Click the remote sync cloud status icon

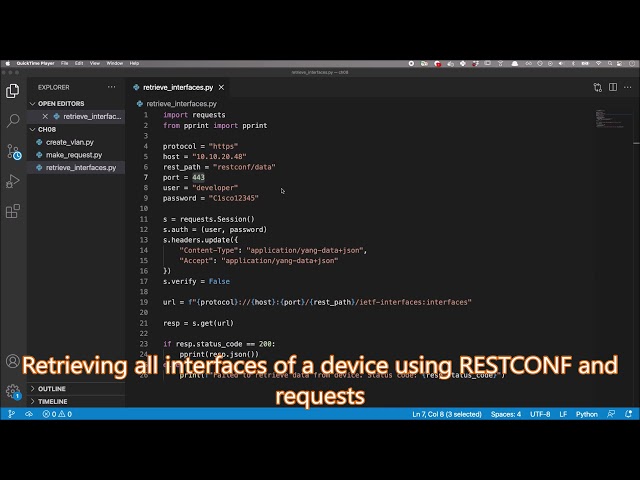[29, 414]
